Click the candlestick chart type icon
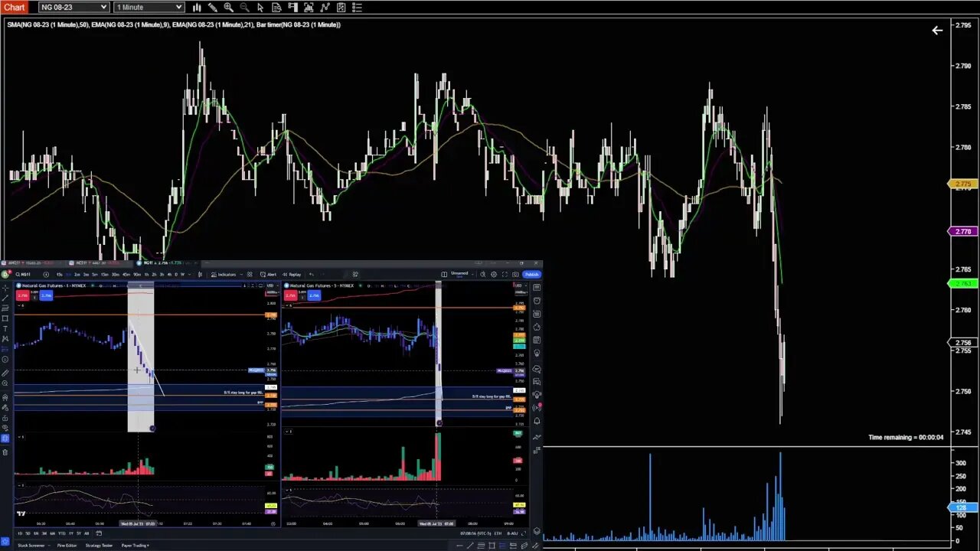The image size is (980, 551). pyautogui.click(x=200, y=275)
